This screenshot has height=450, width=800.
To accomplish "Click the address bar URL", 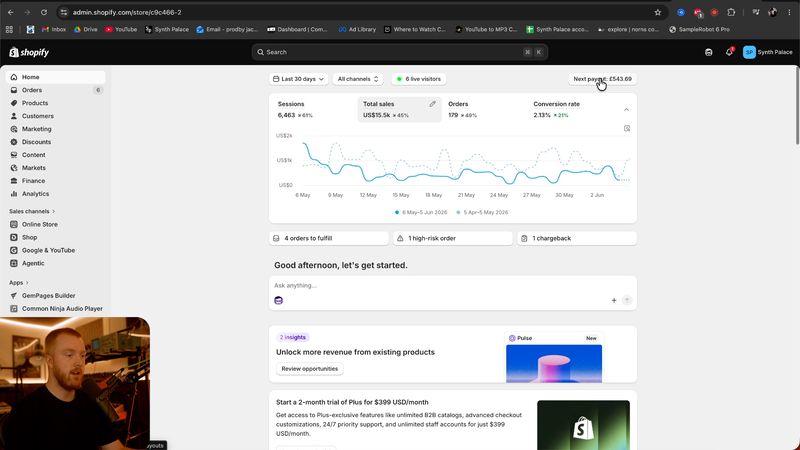I will pyautogui.click(x=127, y=12).
